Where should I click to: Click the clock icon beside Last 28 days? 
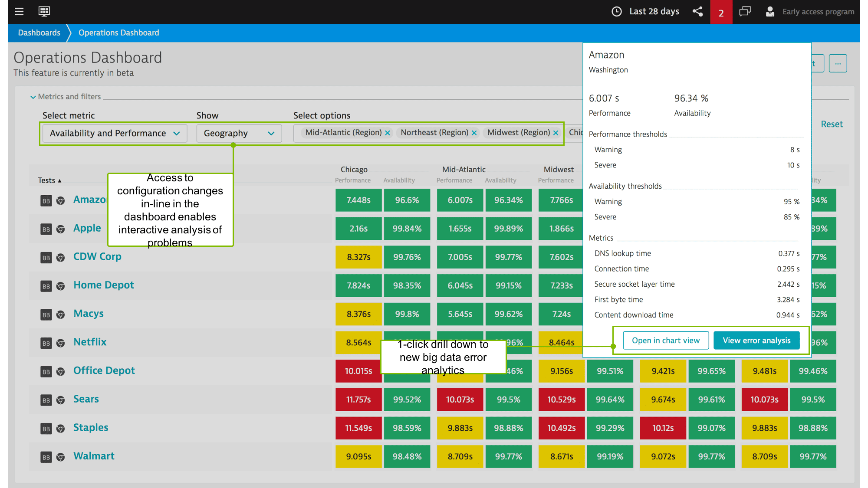pos(616,12)
